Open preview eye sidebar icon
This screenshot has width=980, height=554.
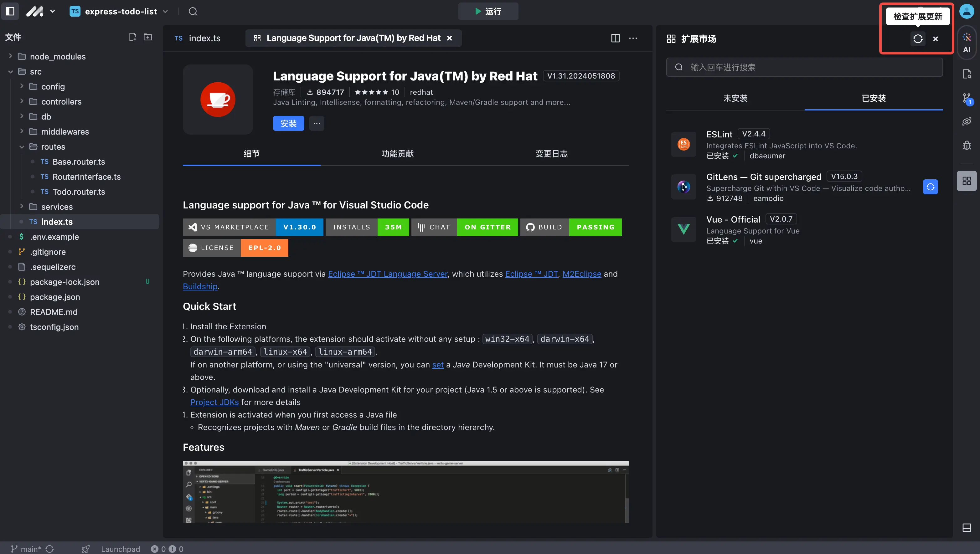point(967,122)
